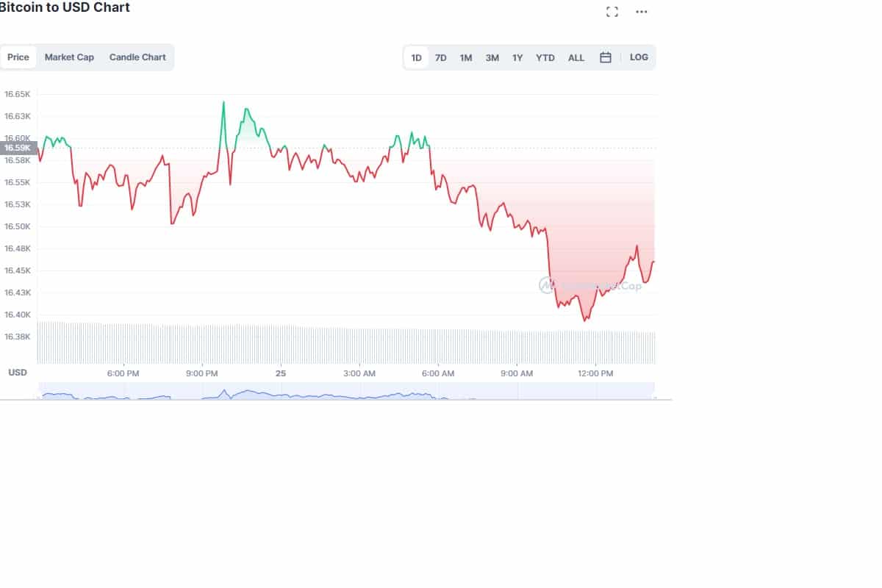
Task: Click the three-dot chart options menu
Action: [641, 11]
